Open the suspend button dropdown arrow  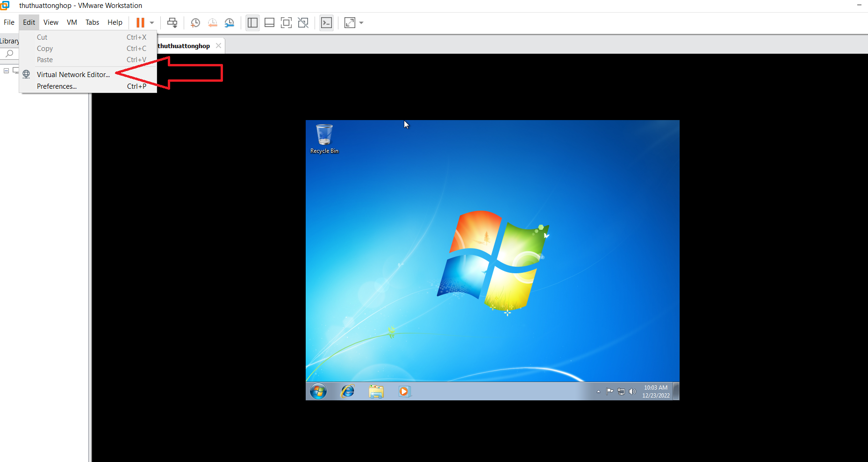pyautogui.click(x=151, y=22)
